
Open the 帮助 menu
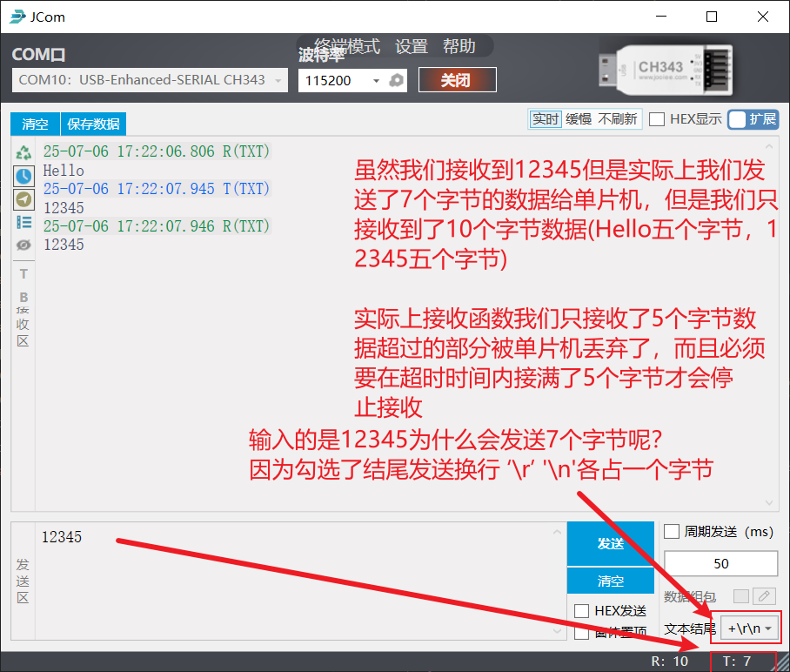459,47
